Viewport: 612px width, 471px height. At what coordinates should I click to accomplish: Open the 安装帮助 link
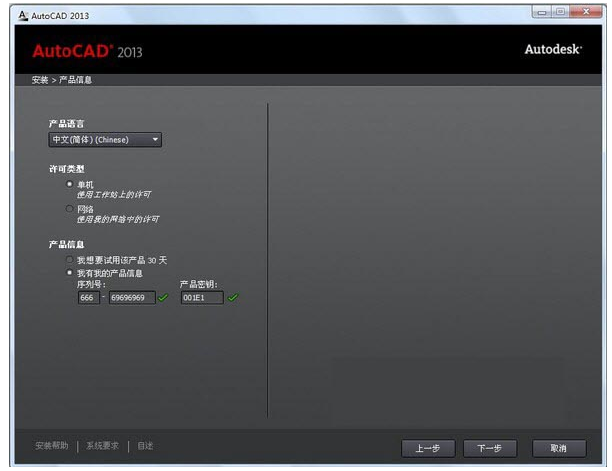51,446
